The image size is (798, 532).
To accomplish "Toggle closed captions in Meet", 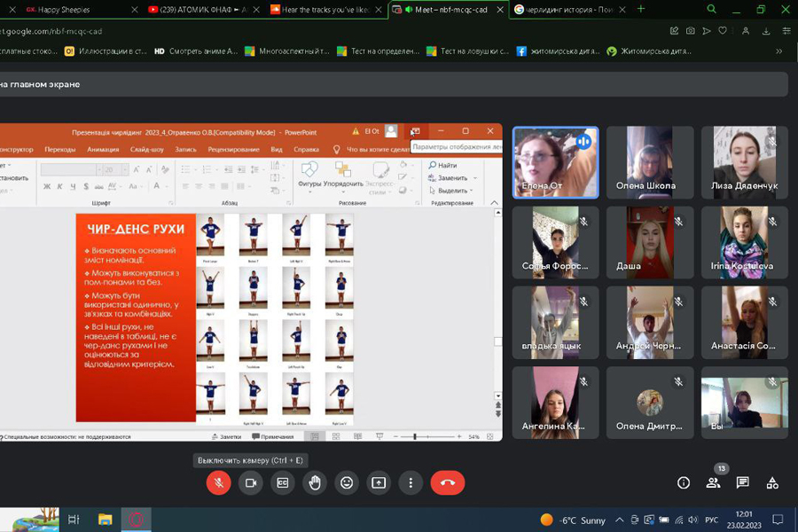I will (283, 482).
